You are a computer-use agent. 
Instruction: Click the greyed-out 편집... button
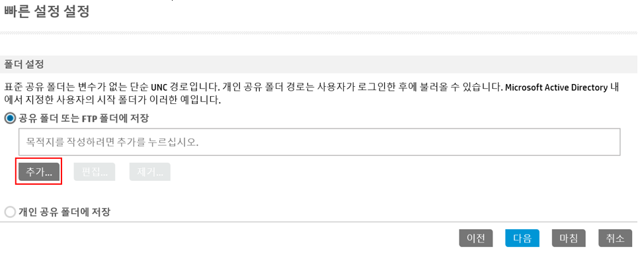coord(95,172)
